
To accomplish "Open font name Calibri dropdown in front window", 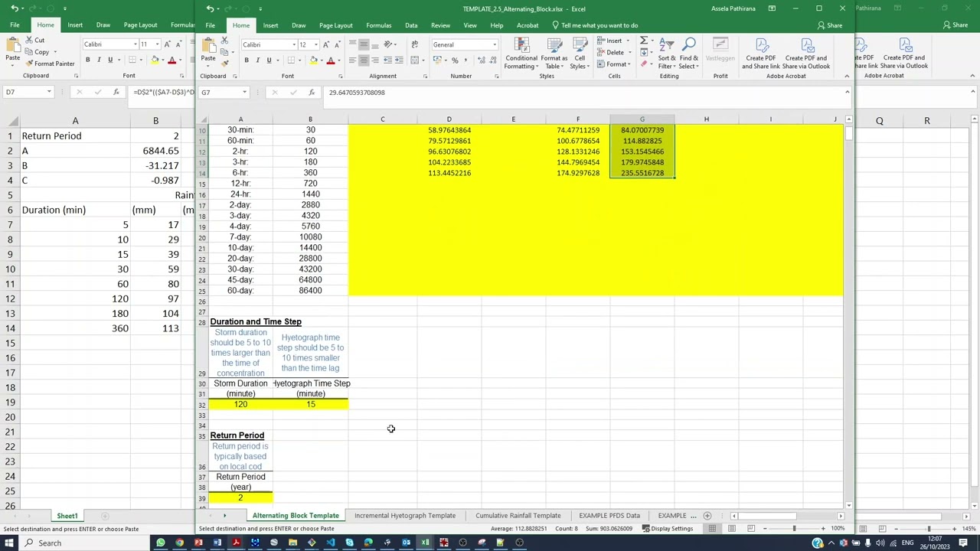I will click(x=294, y=44).
